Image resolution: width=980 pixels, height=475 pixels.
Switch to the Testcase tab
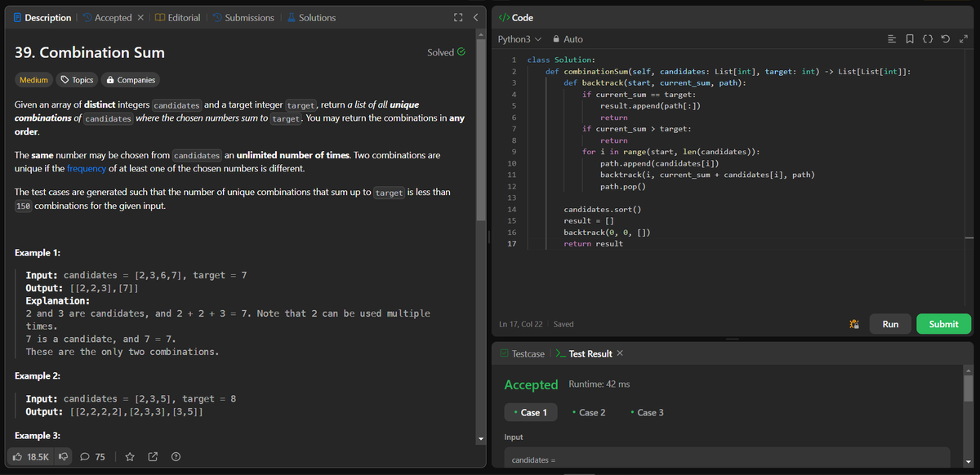(x=522, y=353)
